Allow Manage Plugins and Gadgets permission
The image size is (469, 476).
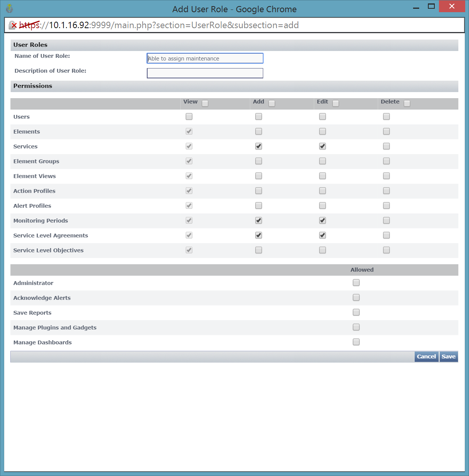[356, 327]
